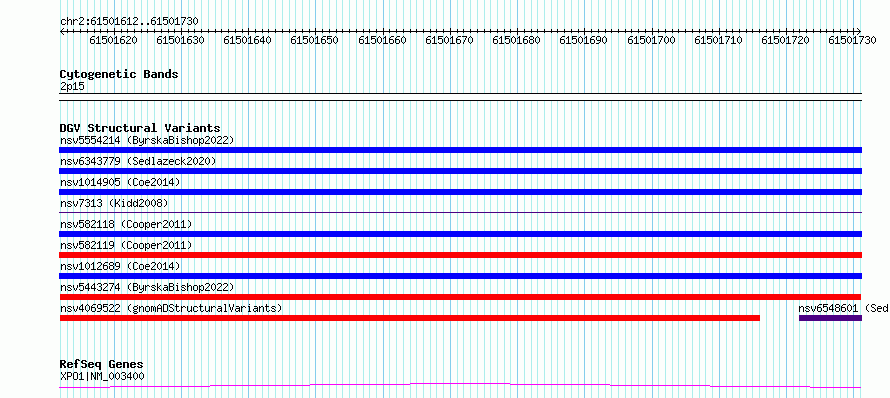
Task: Click ruler position 61501680
Action: coord(517,40)
